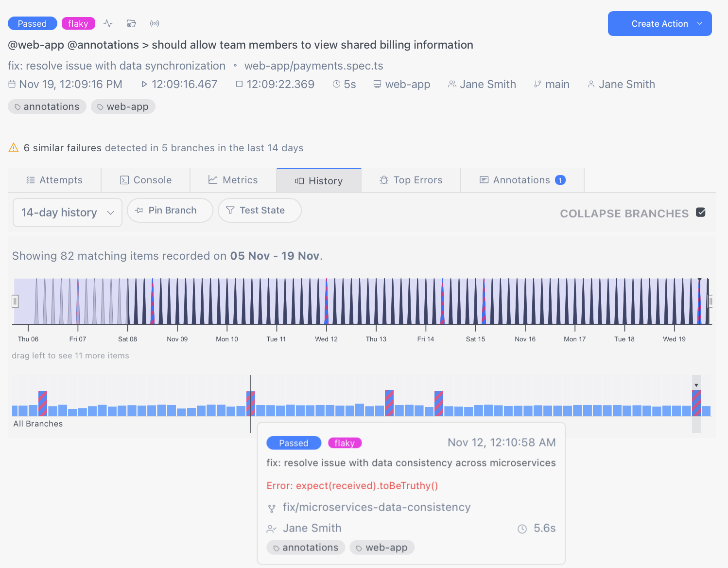This screenshot has height=568, width=728.
Task: Click the live broadcast signal icon
Action: click(x=155, y=23)
